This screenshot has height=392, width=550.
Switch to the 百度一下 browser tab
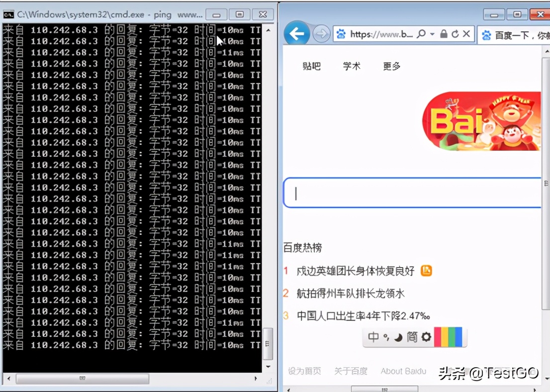pos(512,34)
